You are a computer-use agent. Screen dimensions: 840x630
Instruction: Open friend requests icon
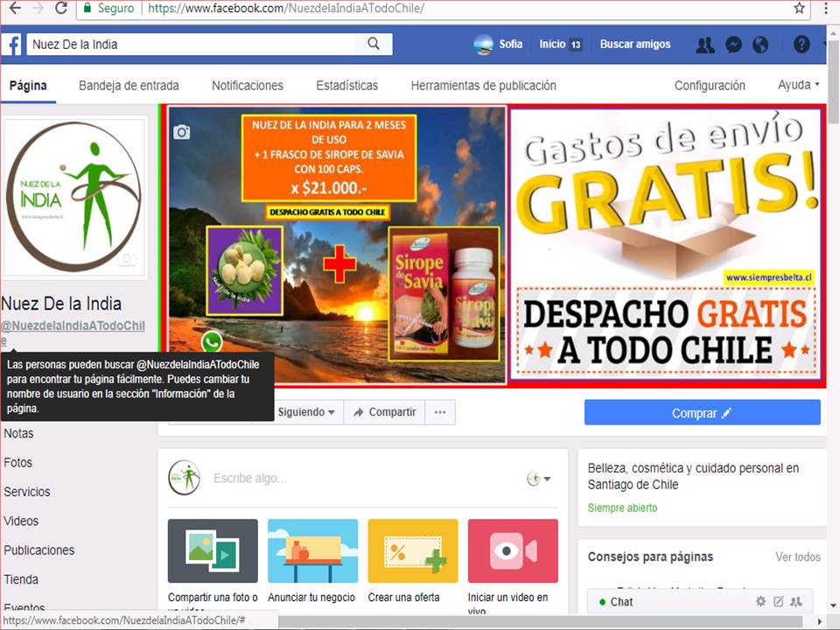[x=704, y=45]
